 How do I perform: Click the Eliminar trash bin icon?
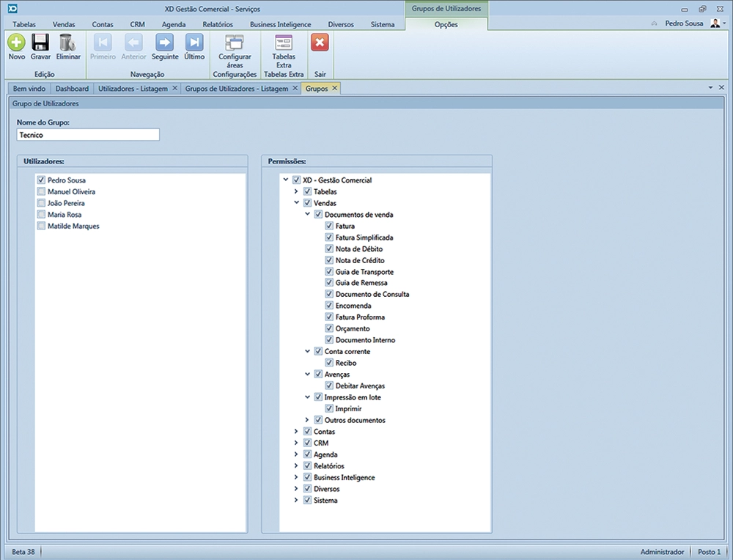(68, 43)
